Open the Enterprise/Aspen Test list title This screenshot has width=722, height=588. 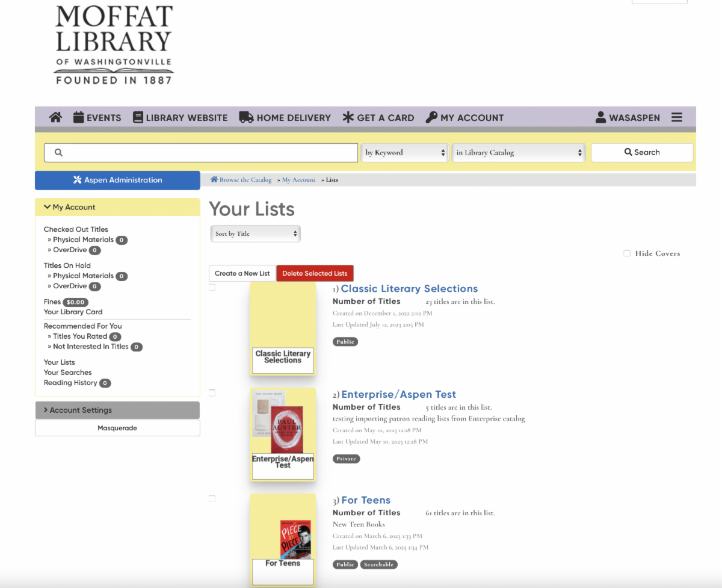[x=398, y=395]
